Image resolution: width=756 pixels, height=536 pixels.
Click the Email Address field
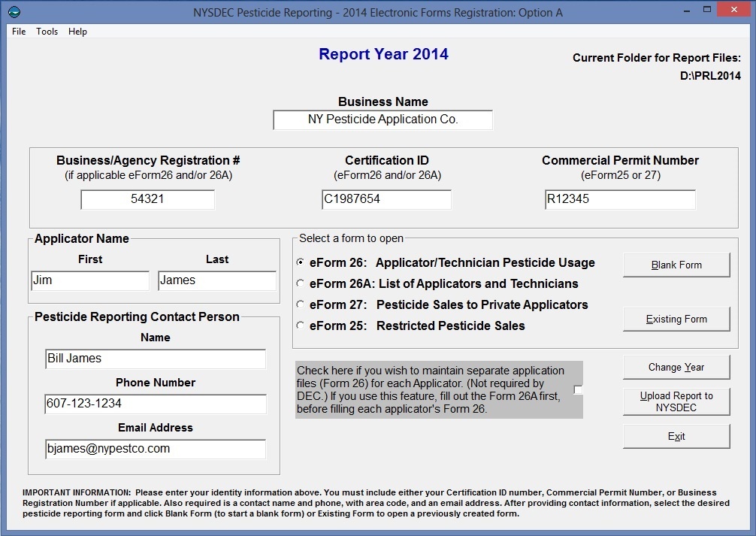[156, 449]
